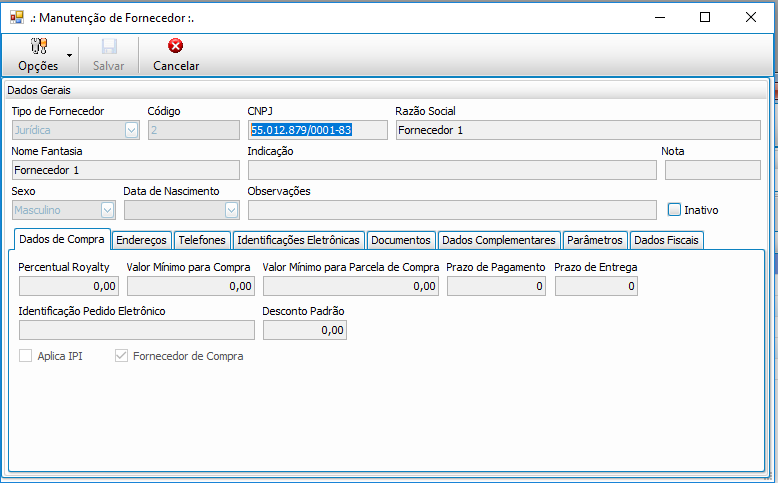Click the Nota field
The width and height of the screenshot is (778, 483).
(x=713, y=170)
